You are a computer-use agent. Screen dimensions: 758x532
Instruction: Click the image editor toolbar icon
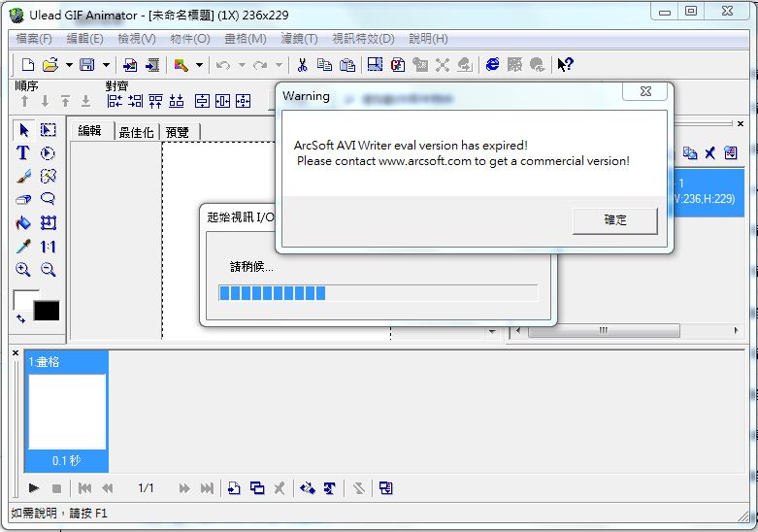click(x=181, y=65)
